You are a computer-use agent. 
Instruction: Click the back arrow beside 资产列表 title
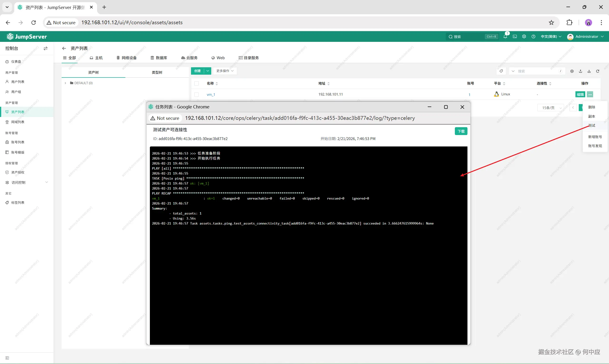[x=64, y=48]
